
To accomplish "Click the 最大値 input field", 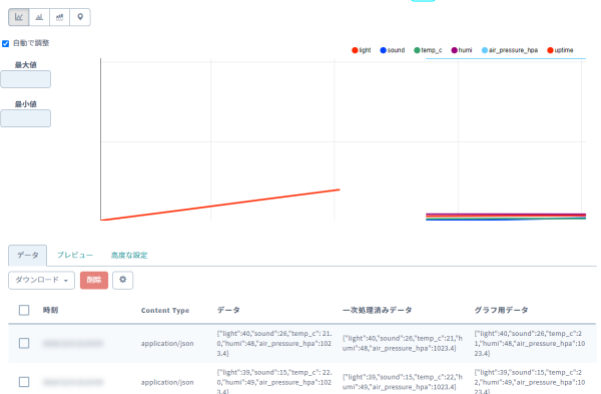I will 25,79.
